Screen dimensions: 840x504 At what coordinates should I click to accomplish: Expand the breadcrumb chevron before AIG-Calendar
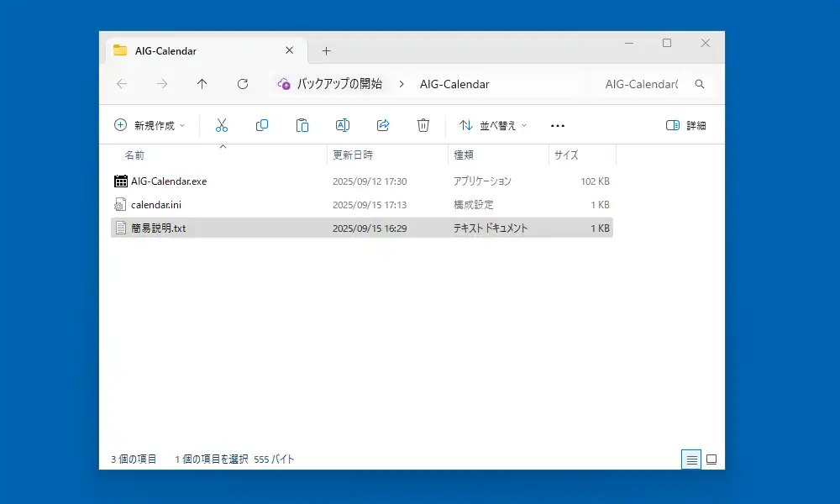(402, 84)
